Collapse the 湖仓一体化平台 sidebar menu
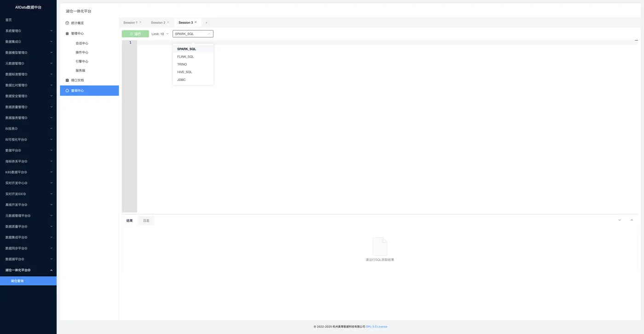644x334 pixels. click(28, 270)
